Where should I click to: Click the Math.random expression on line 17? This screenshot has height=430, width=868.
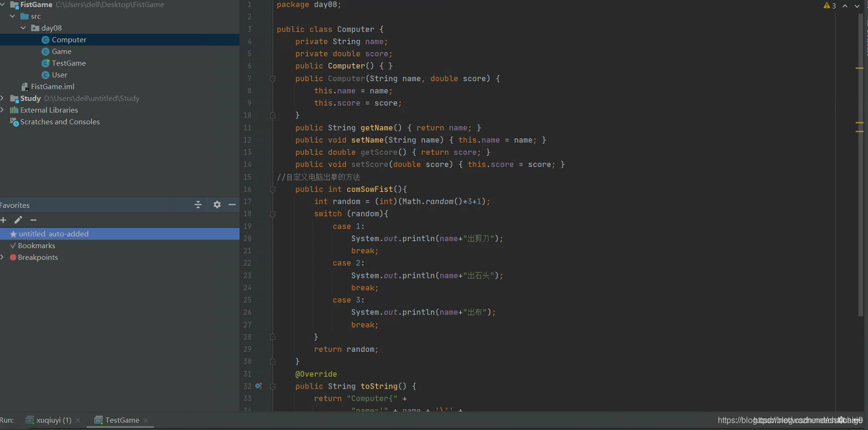click(x=432, y=202)
